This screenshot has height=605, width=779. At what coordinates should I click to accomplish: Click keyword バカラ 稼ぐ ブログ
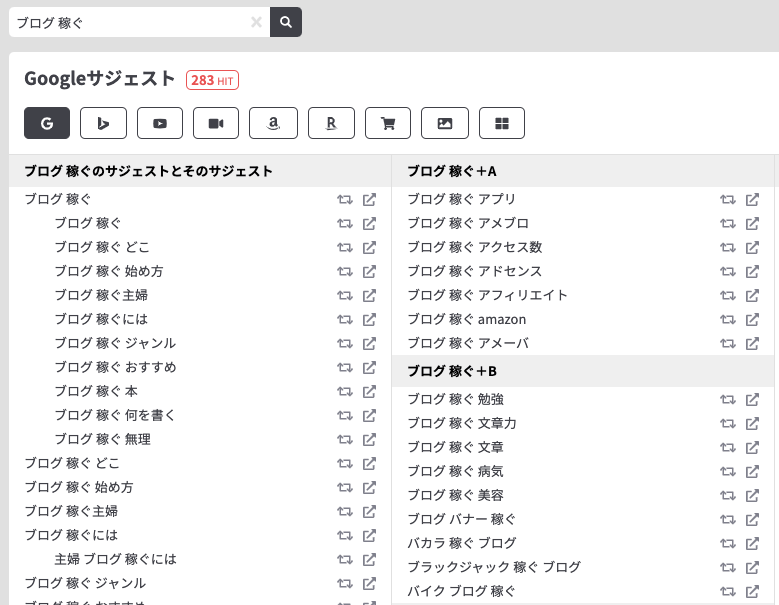tap(462, 543)
